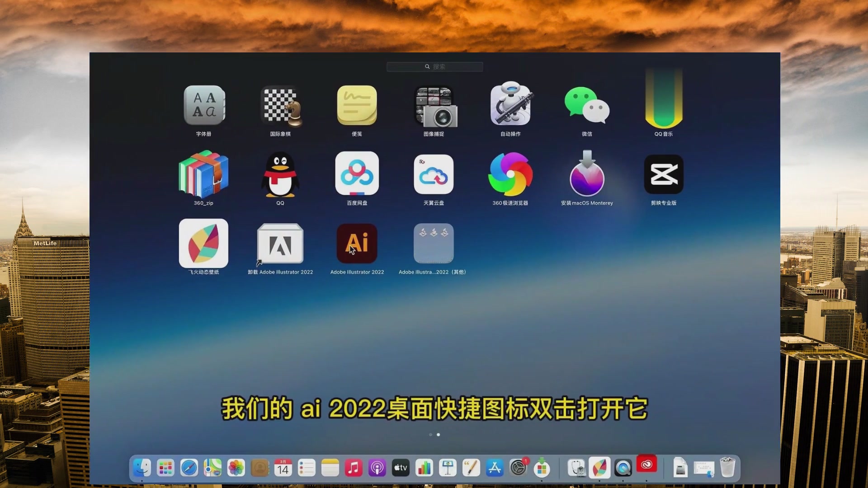Image resolution: width=868 pixels, height=488 pixels.
Task: Click the Launchpad icon in dock
Action: click(165, 468)
